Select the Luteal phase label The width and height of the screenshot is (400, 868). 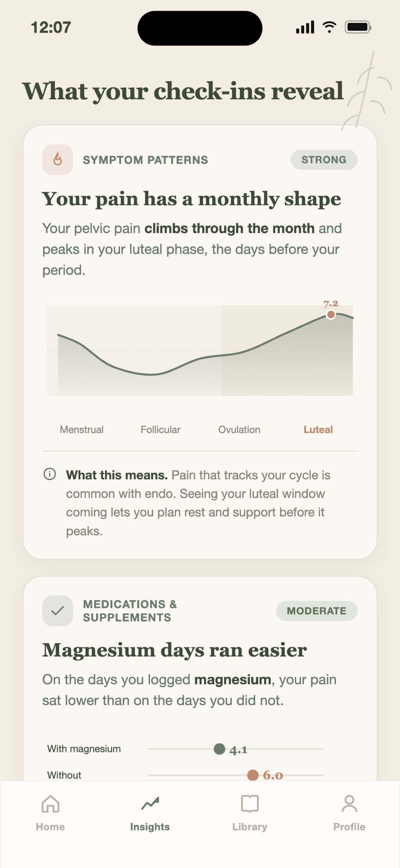[318, 430]
